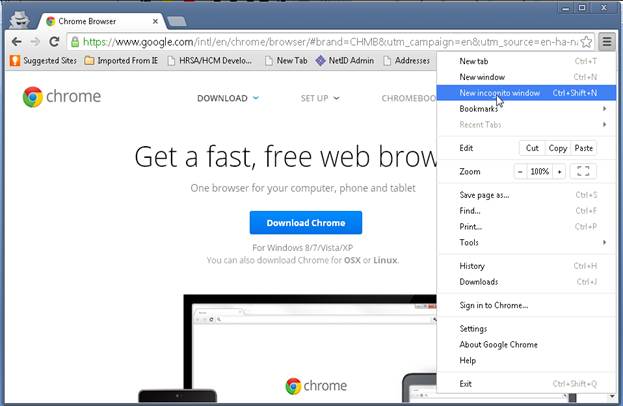623x406 pixels.
Task: Open the NetID Admin bookmark
Action: 345,61
